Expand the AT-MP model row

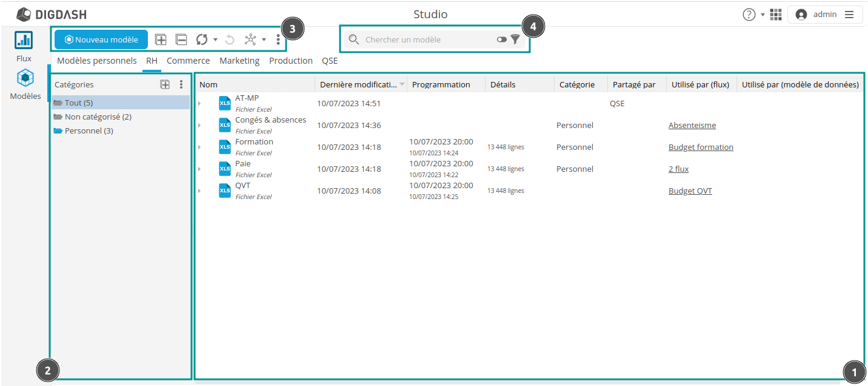coord(199,104)
